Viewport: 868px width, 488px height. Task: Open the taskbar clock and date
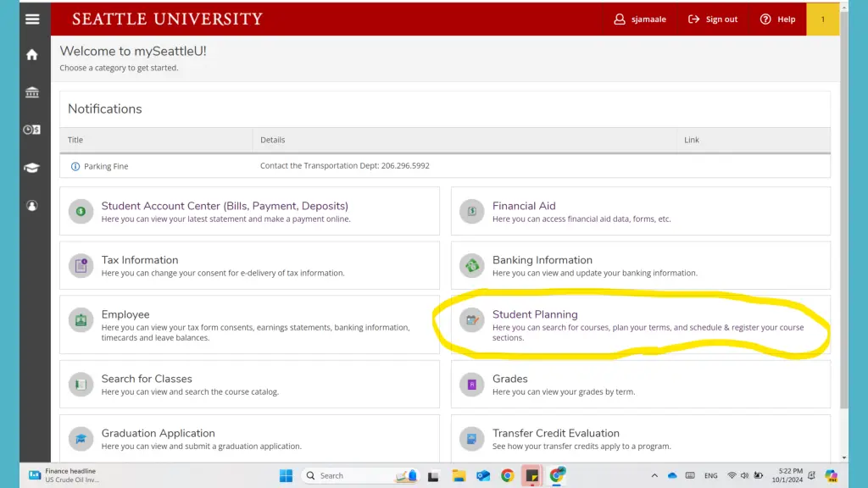(x=787, y=475)
